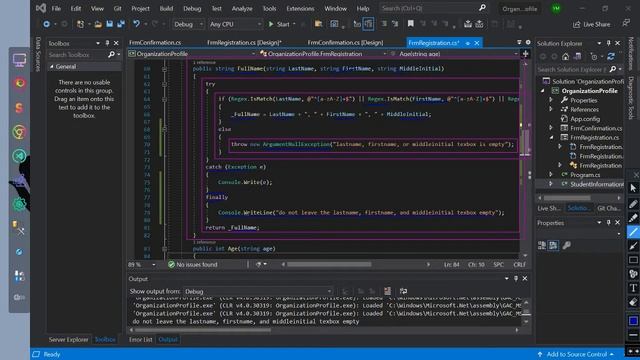This screenshot has height=360, width=640.
Task: Switch to the FrmConfirmation.cs tab
Action: (155, 42)
